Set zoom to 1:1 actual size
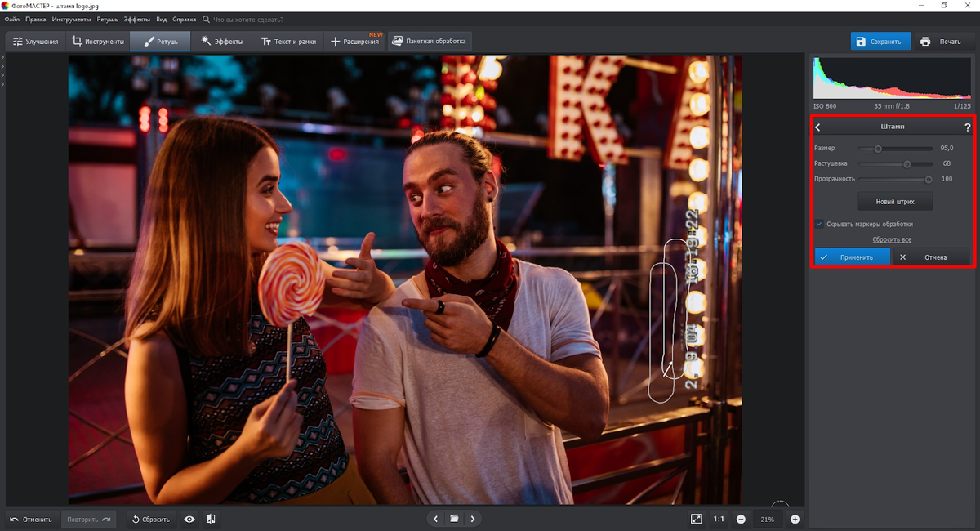Viewport: 980px width, 531px height. point(719,519)
